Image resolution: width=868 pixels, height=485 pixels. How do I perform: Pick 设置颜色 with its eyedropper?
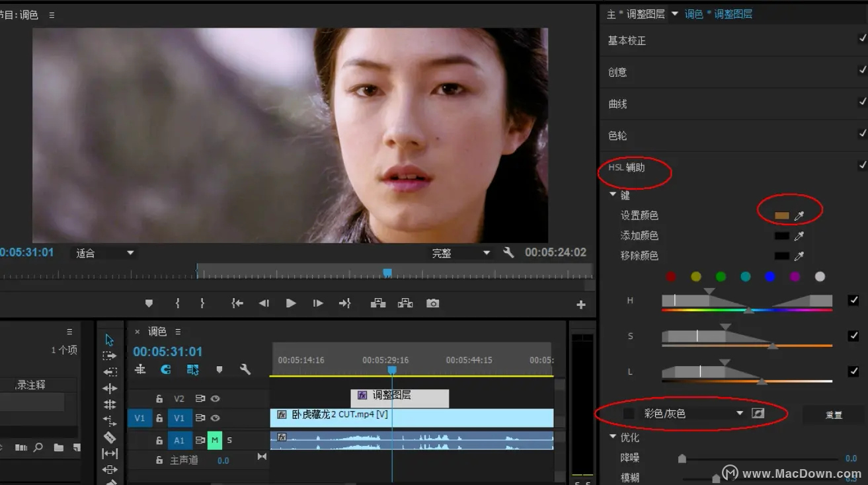tap(799, 215)
